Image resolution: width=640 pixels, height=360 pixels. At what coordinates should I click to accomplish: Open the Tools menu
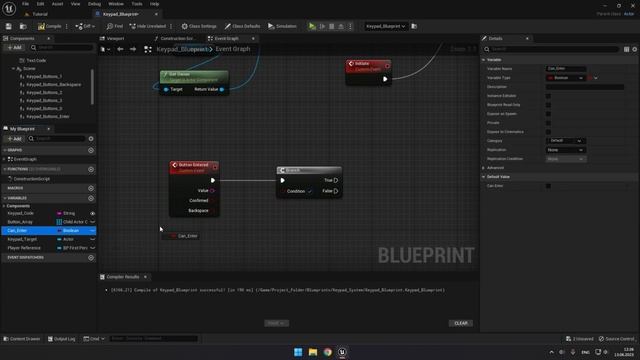[x=137, y=4]
